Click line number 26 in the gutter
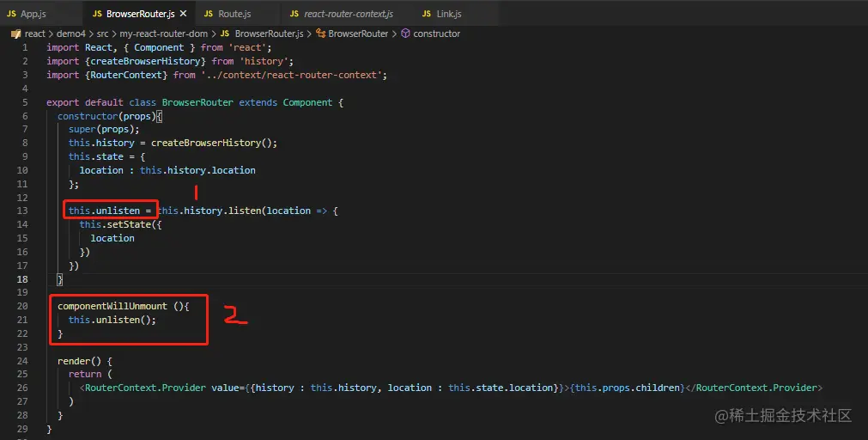 (x=22, y=388)
